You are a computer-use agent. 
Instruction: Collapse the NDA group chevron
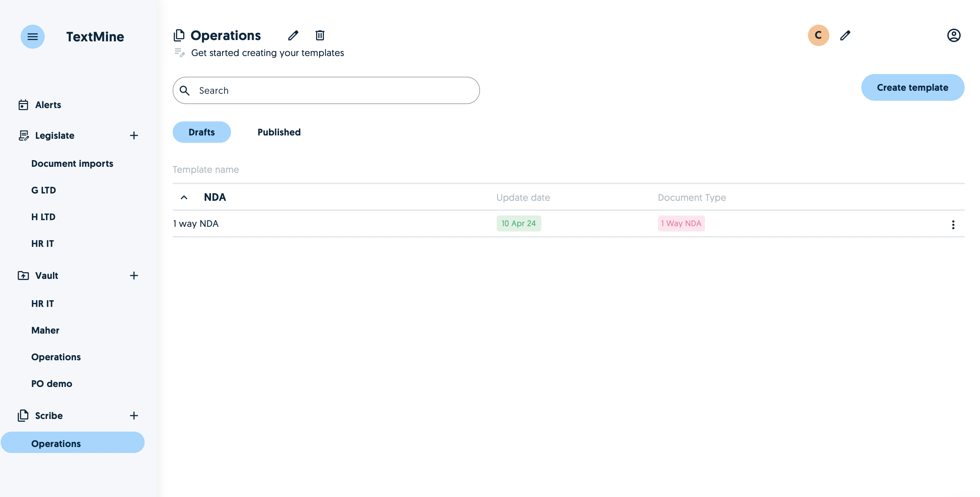pos(184,197)
